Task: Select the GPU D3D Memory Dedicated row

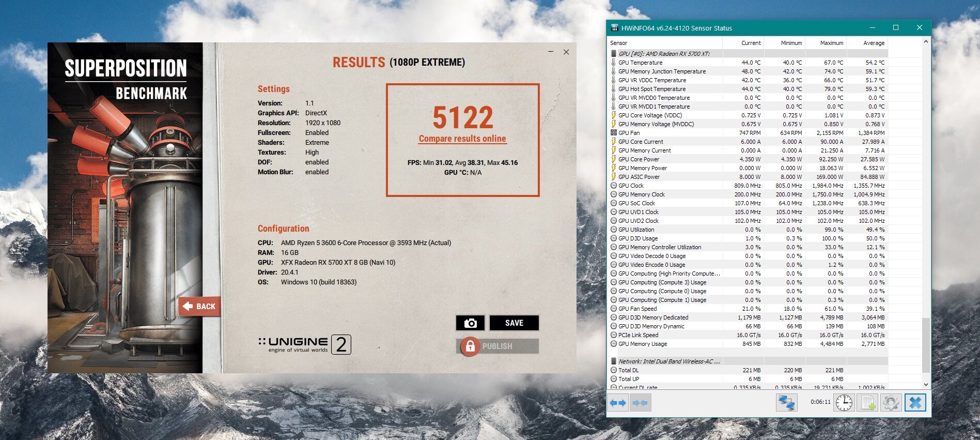Action: 748,317
